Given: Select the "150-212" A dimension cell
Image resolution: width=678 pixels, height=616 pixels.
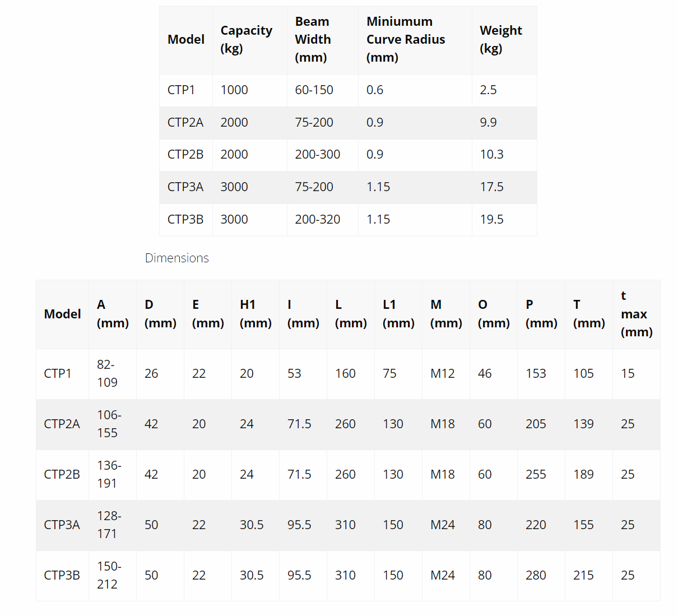Looking at the screenshot, I should pos(107,575).
